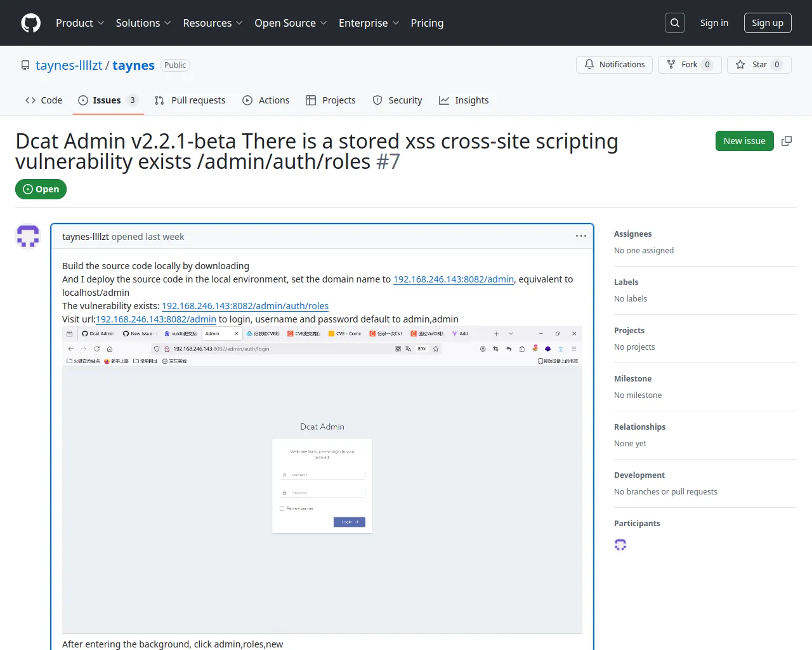Switch to the Pull requests tab

[190, 100]
